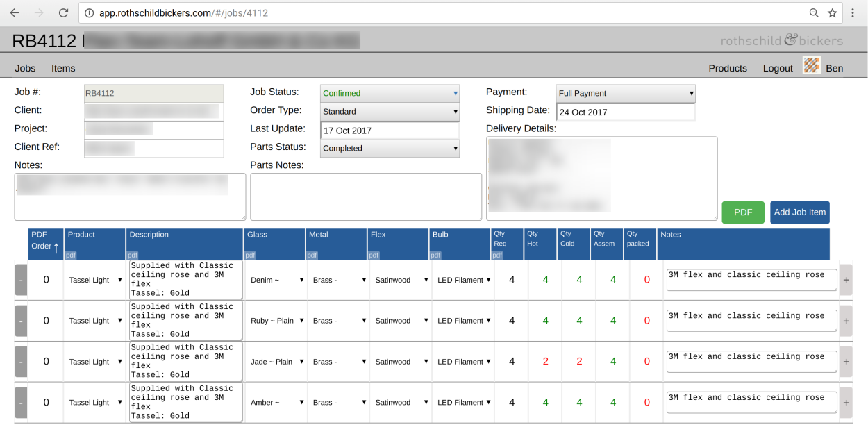
Task: Click the minus icon on Ruby row
Action: [21, 321]
